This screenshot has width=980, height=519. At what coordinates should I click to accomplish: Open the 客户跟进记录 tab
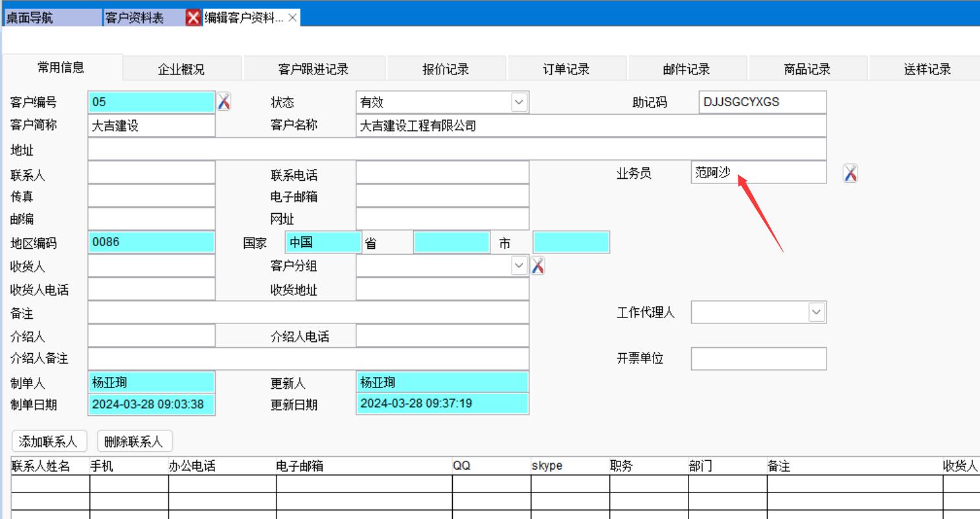pyautogui.click(x=313, y=69)
